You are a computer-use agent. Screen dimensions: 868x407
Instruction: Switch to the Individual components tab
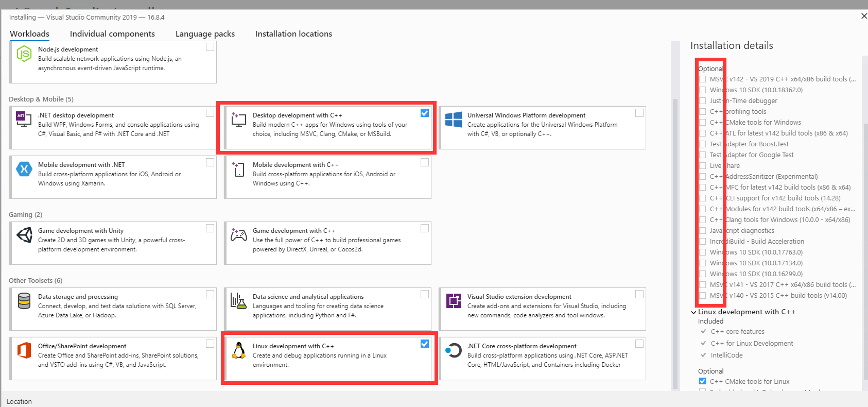(x=112, y=34)
